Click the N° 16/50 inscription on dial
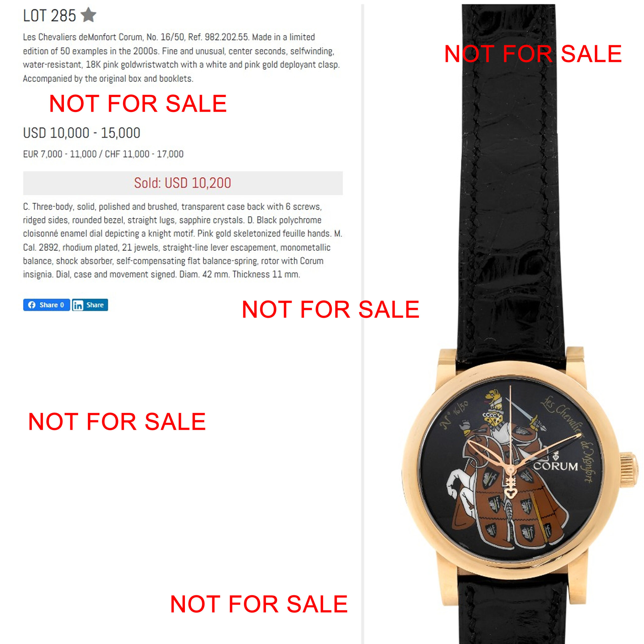Screen dimensions: 644x644 point(454,414)
